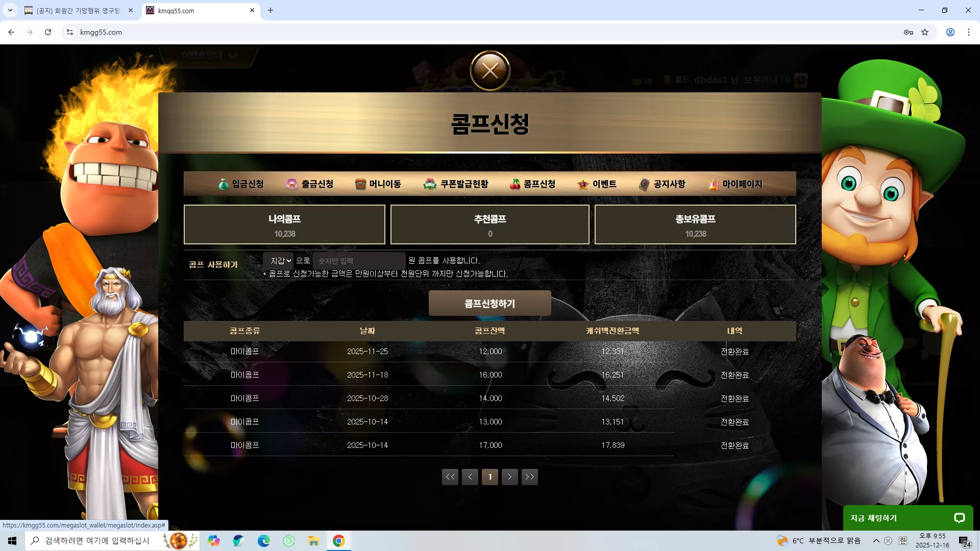Screen dimensions: 980x551
Task: Open the tab search dropdown arrow
Action: click(10, 10)
